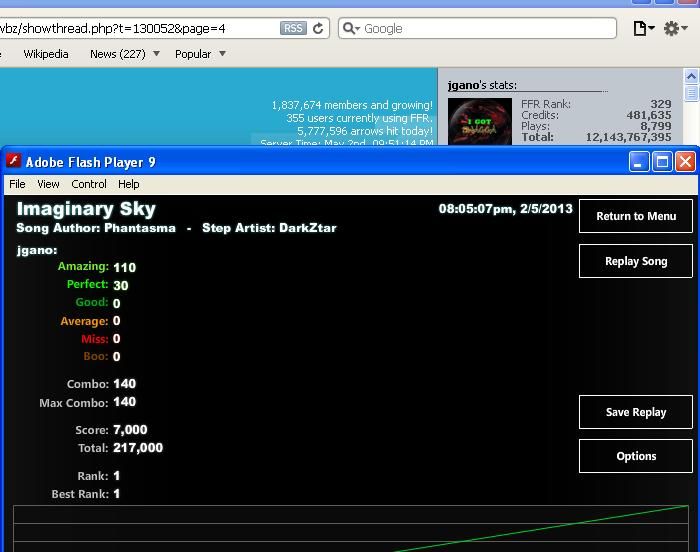700x552 pixels.
Task: Click the reload page icon in address bar
Action: (x=318, y=29)
